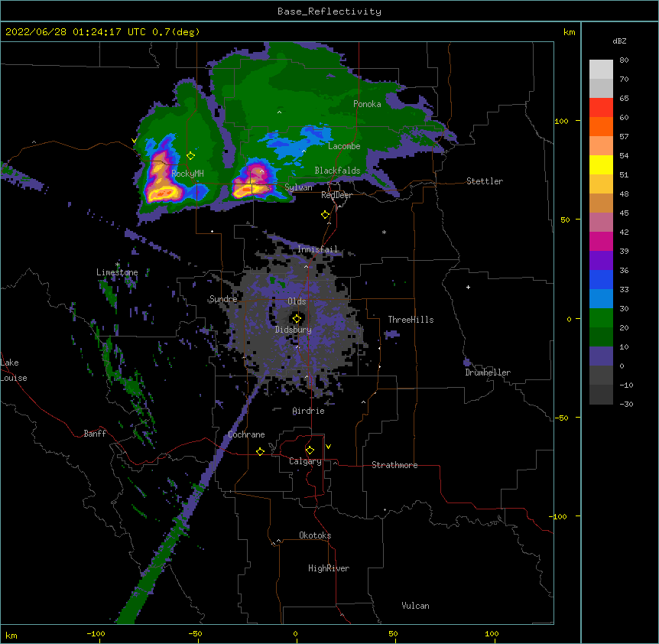This screenshot has width=659, height=644.
Task: Click the radar-site diamond between Olds and Didsbury
Action: 297,319
